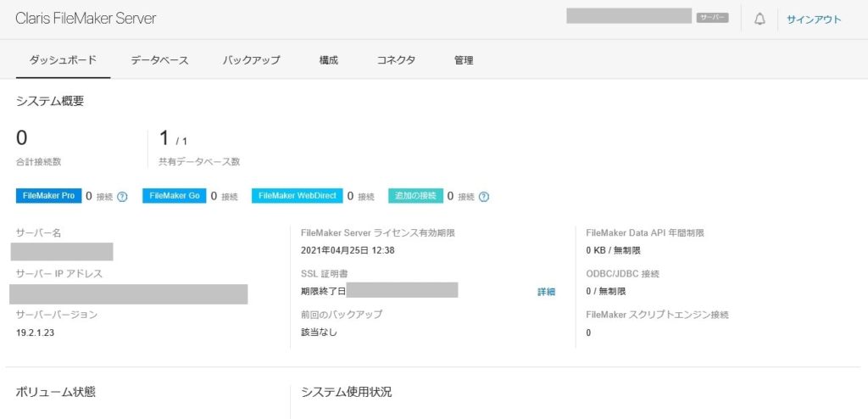Click the FileMaker Pro connection badge
The height and width of the screenshot is (419, 868).
pyautogui.click(x=48, y=196)
